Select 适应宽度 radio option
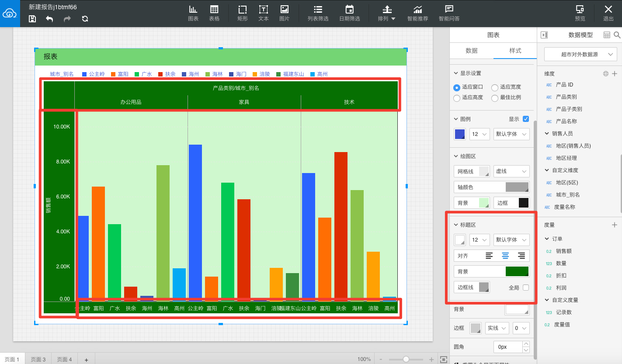The image size is (622, 364). click(x=495, y=87)
